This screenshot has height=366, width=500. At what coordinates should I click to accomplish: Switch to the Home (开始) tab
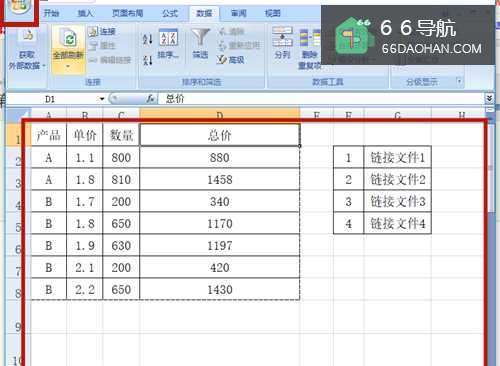point(51,13)
